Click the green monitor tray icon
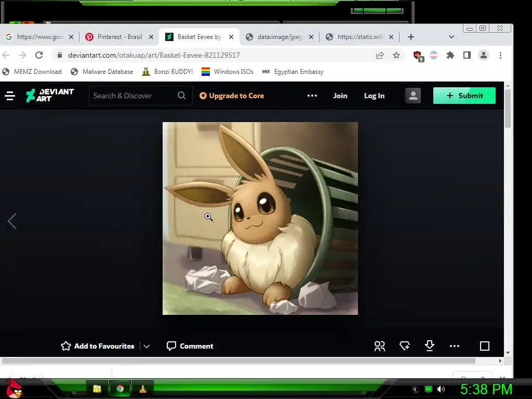 pos(429,389)
